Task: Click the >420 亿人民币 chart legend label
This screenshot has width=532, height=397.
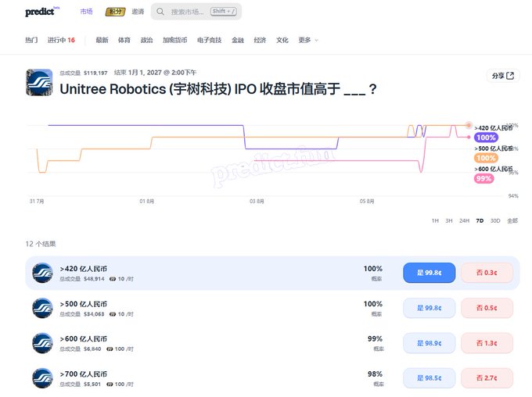Action: [494, 128]
